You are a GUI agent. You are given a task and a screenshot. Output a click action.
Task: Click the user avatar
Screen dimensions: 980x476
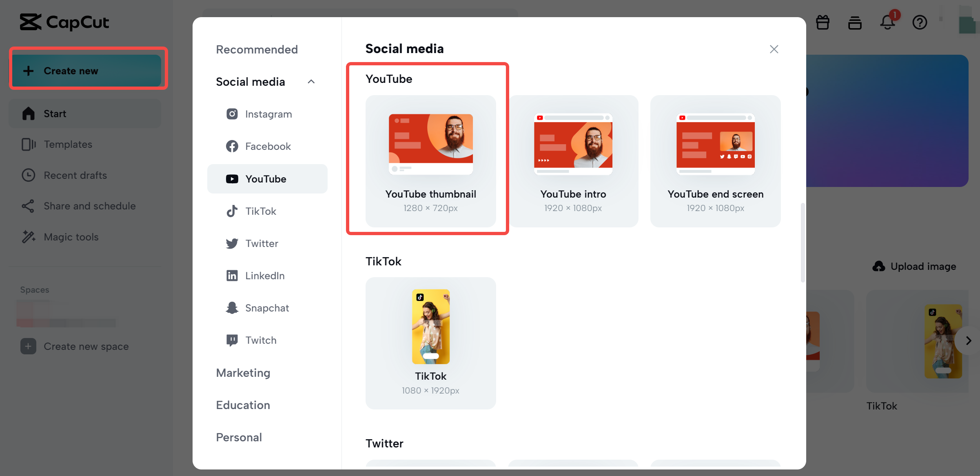pyautogui.click(x=967, y=24)
